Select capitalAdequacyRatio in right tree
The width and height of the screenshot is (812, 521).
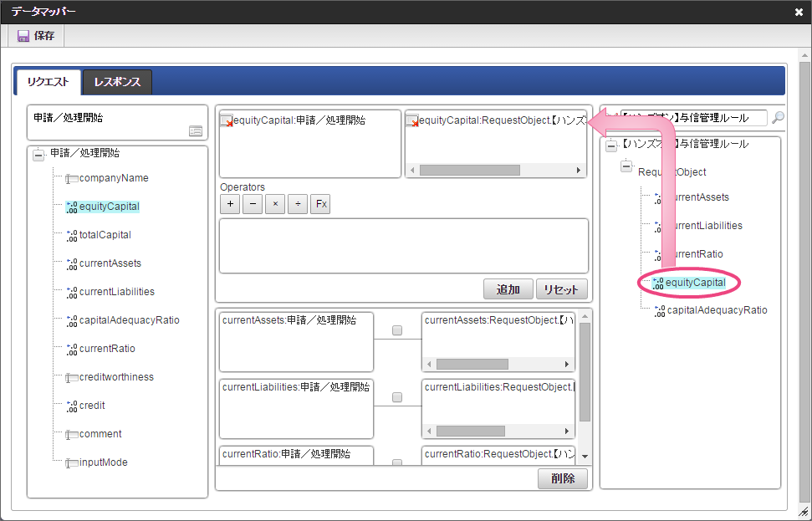tap(718, 310)
